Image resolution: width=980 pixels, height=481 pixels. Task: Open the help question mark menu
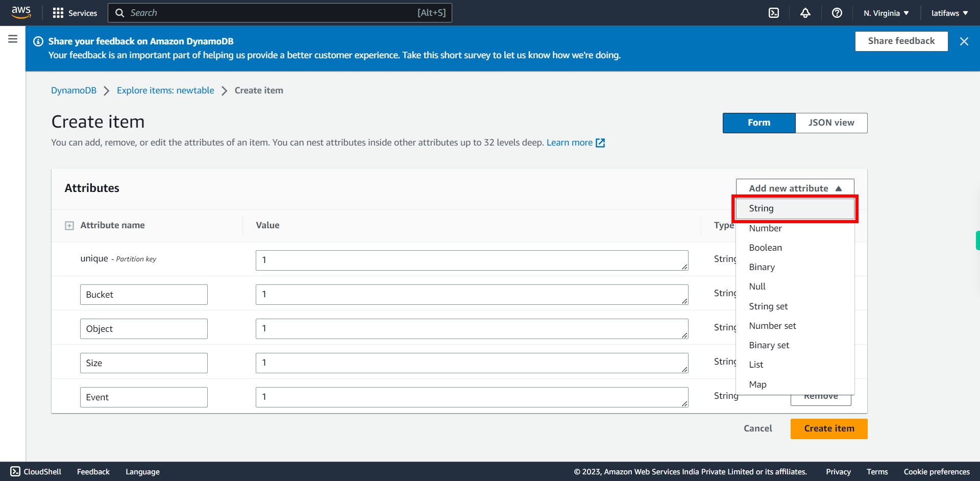click(837, 13)
